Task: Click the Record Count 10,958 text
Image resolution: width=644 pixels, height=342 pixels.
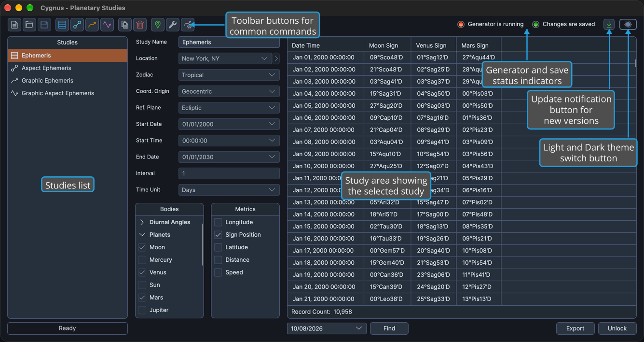Action: (322, 312)
